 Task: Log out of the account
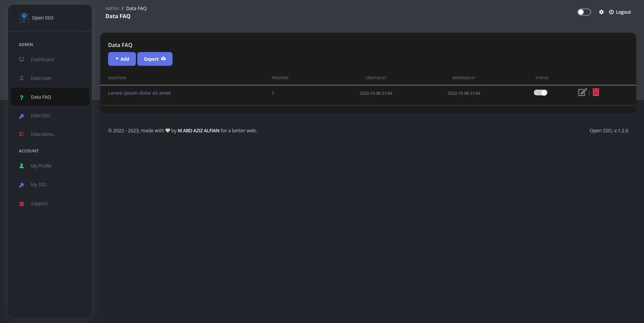point(620,12)
